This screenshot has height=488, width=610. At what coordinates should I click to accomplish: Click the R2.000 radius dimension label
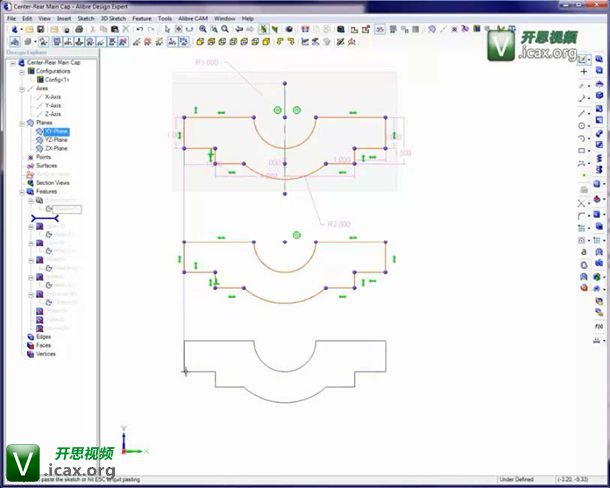coord(336,224)
